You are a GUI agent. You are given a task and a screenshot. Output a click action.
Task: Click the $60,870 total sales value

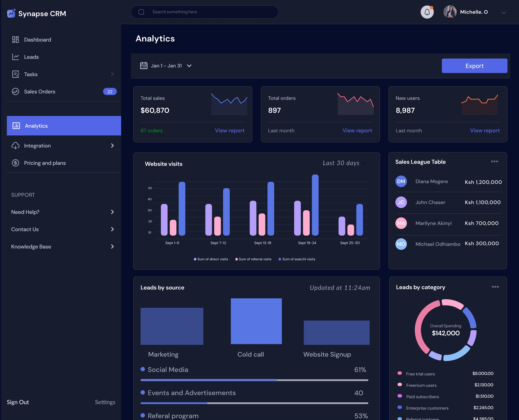pos(155,110)
